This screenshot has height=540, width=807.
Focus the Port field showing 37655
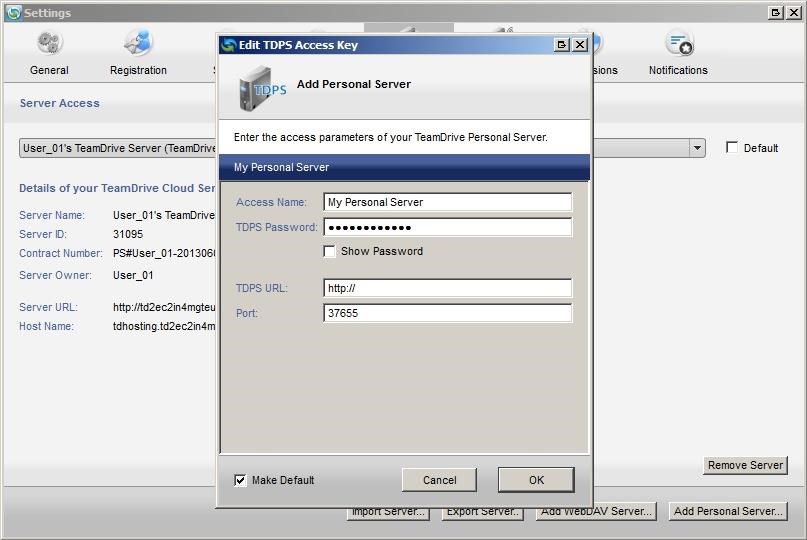point(448,313)
